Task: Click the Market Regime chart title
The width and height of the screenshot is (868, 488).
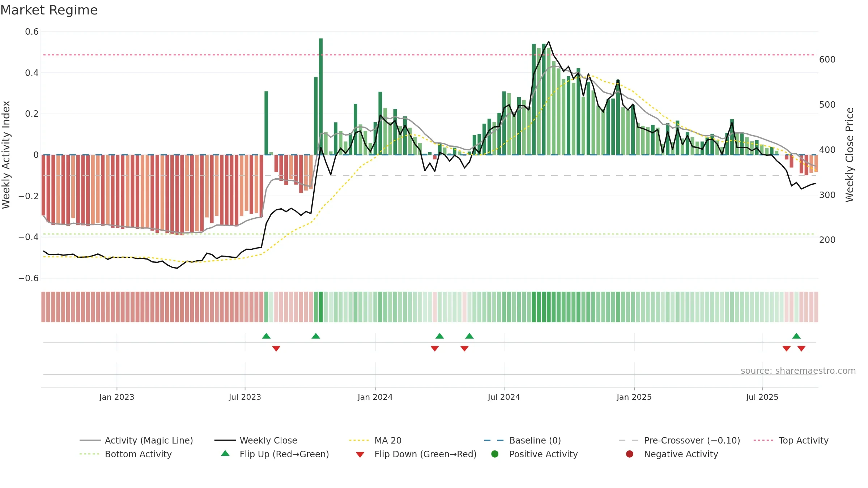Action: click(49, 10)
